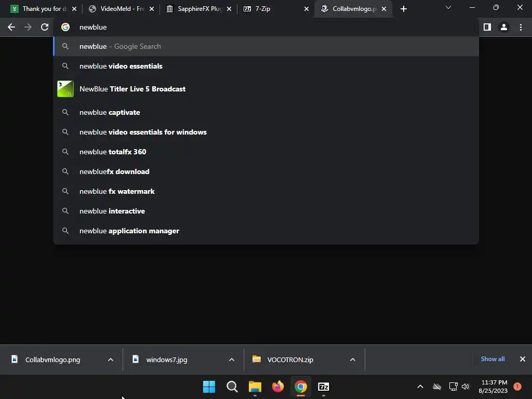Choose suggestion 'newblue video essentials'
Viewport: 532px width, 399px height.
pos(266,66)
